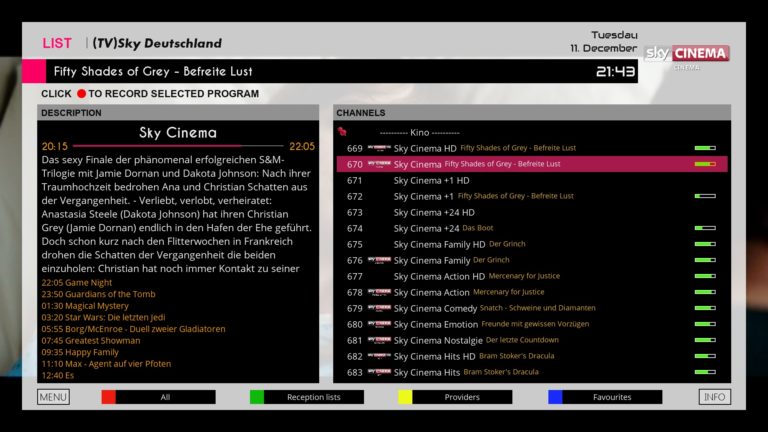768x432 pixels.
Task: Click the red marker icon beside Kino
Action: pos(342,131)
